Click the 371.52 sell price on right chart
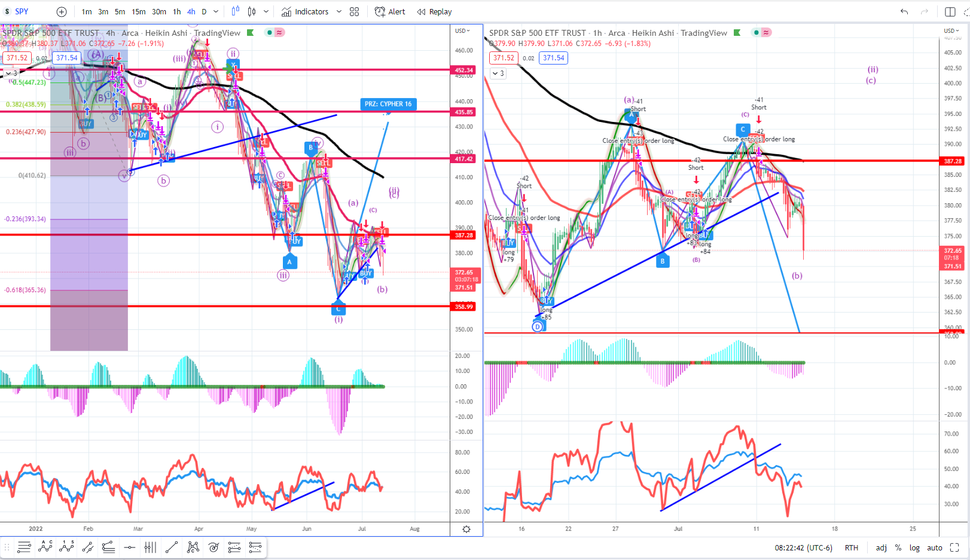Image resolution: width=970 pixels, height=560 pixels. click(x=504, y=58)
